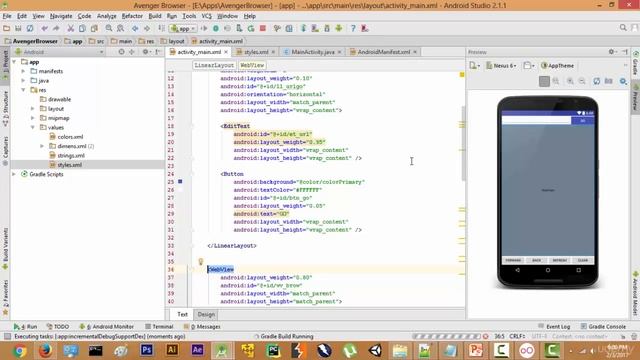Open the Analyze menu
The image size is (640, 360).
(107, 16)
